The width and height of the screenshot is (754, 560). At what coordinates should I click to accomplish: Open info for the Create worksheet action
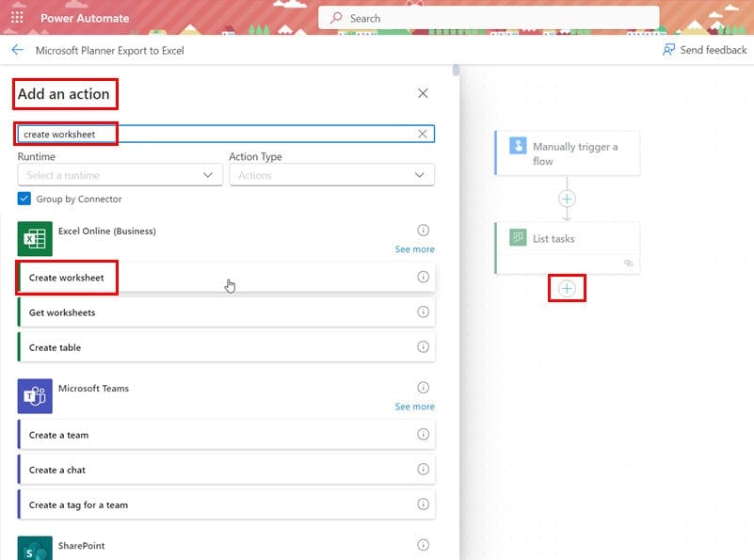(424, 277)
